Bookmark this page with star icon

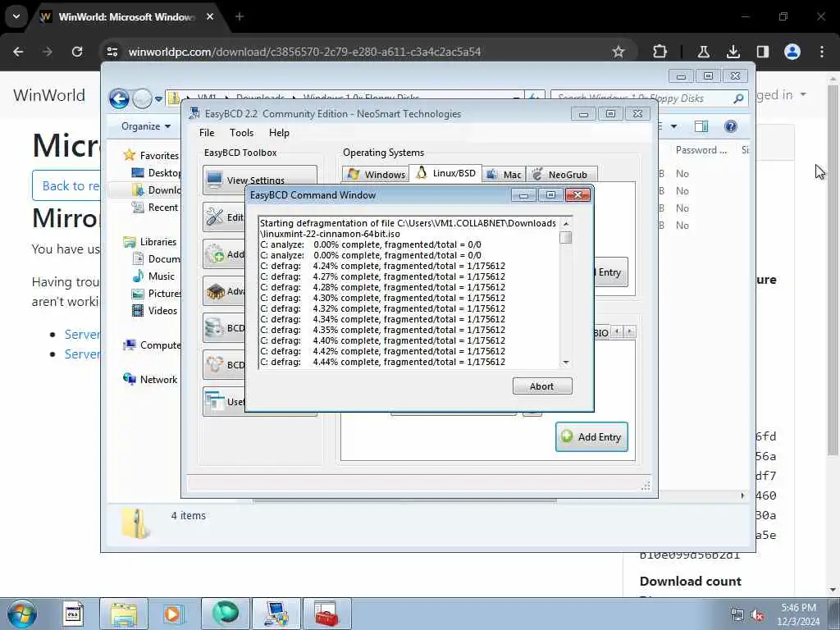(x=619, y=52)
